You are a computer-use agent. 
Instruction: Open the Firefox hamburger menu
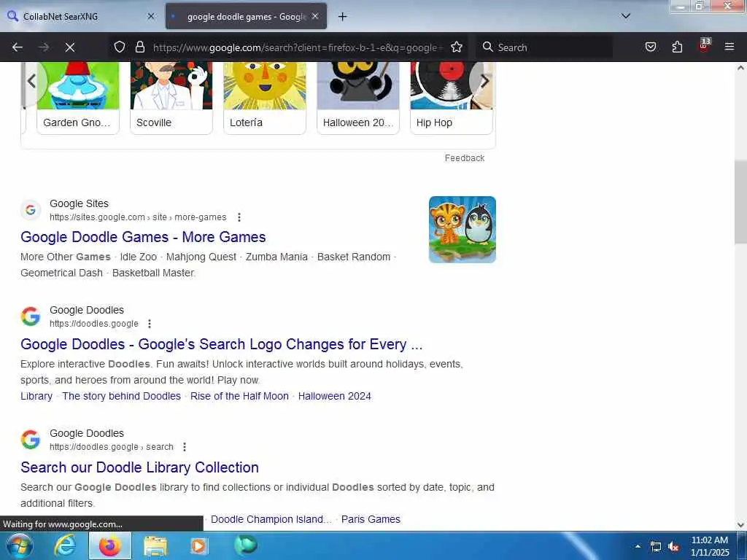729,47
